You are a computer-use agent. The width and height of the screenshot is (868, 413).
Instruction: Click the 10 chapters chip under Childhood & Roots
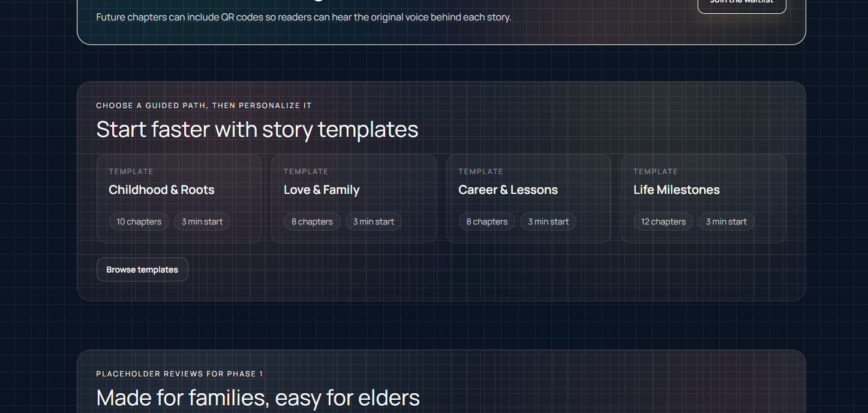[139, 222]
